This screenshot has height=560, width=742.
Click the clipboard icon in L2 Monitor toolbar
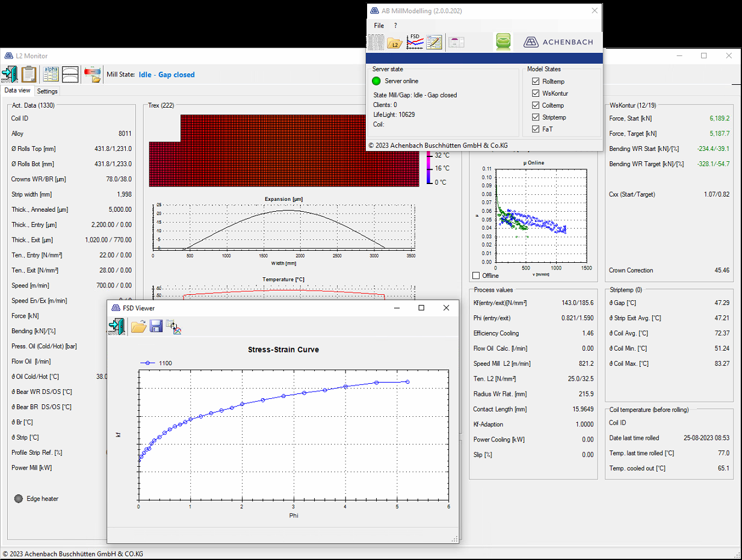pyautogui.click(x=29, y=74)
